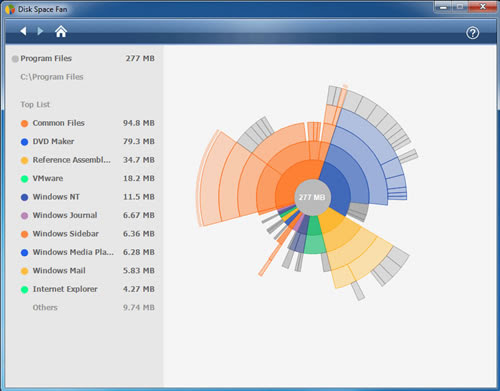This screenshot has width=500, height=391.
Task: Click the back navigation arrow
Action: point(23,31)
